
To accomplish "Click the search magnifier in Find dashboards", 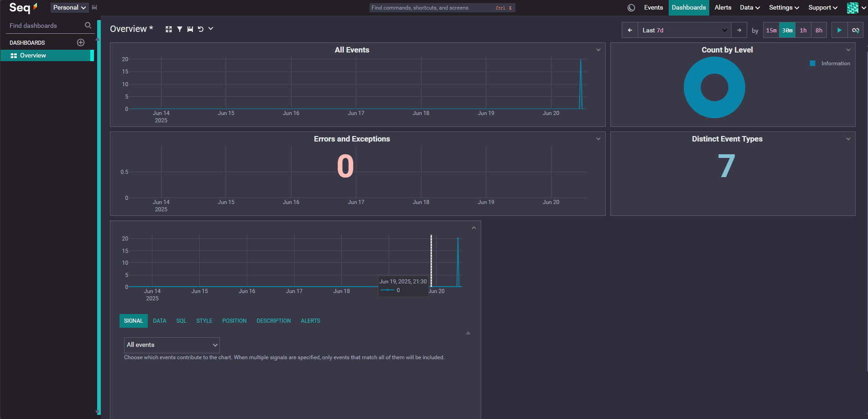I will 88,26.
